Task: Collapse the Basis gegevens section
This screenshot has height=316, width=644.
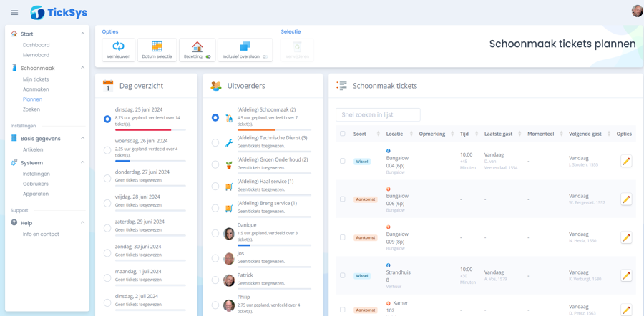Action: [82, 138]
